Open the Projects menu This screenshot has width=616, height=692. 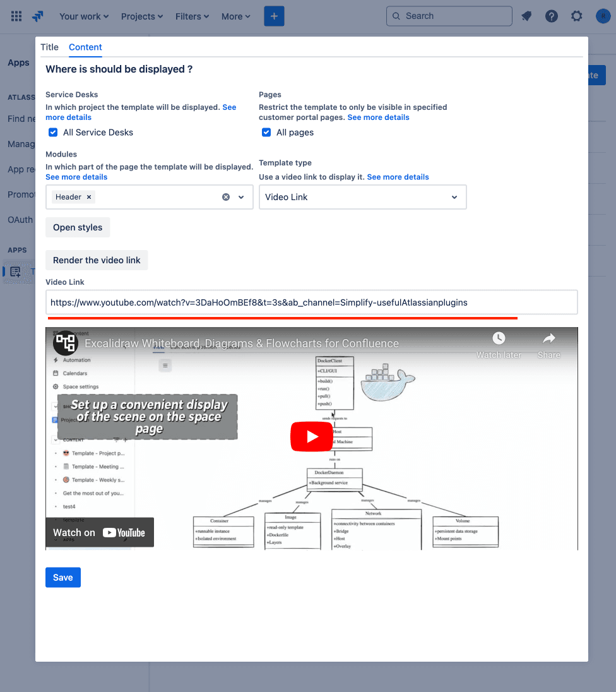142,16
